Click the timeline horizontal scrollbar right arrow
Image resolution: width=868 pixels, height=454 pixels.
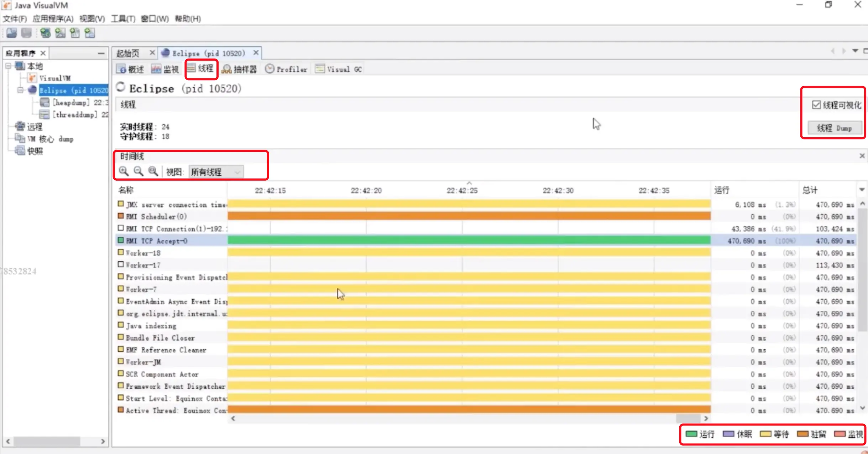click(706, 418)
